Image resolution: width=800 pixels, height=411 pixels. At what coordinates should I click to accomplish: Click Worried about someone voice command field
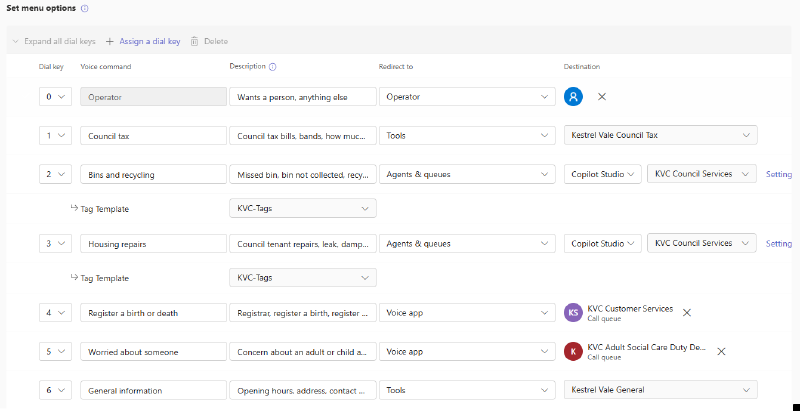[x=154, y=351]
